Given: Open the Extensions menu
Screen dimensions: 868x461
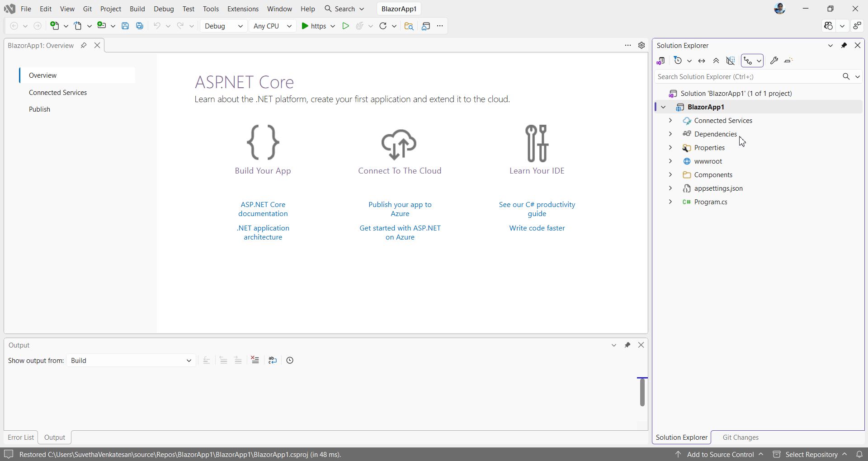Looking at the screenshot, I should (x=243, y=9).
